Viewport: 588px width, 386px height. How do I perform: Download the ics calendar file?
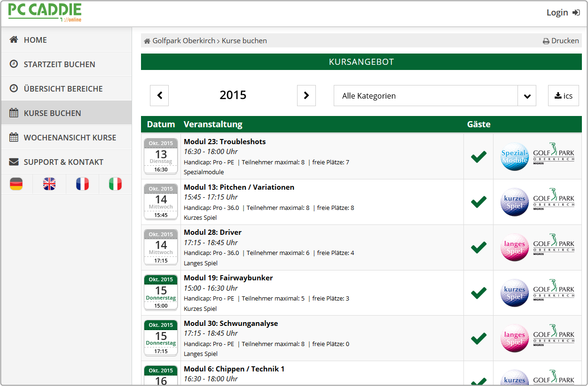pos(564,96)
